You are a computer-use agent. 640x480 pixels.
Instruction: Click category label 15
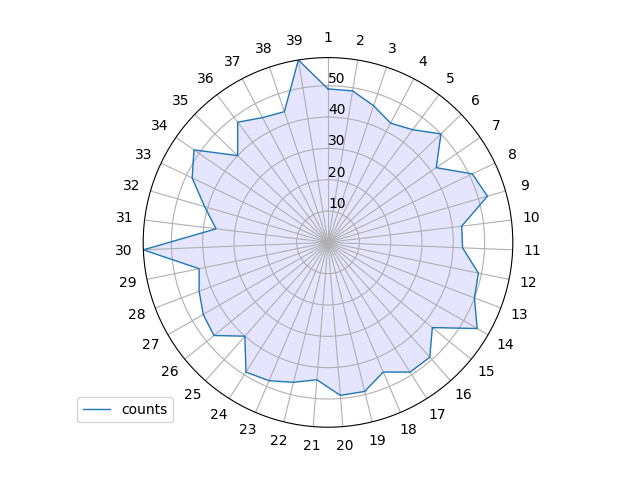pyautogui.click(x=487, y=371)
